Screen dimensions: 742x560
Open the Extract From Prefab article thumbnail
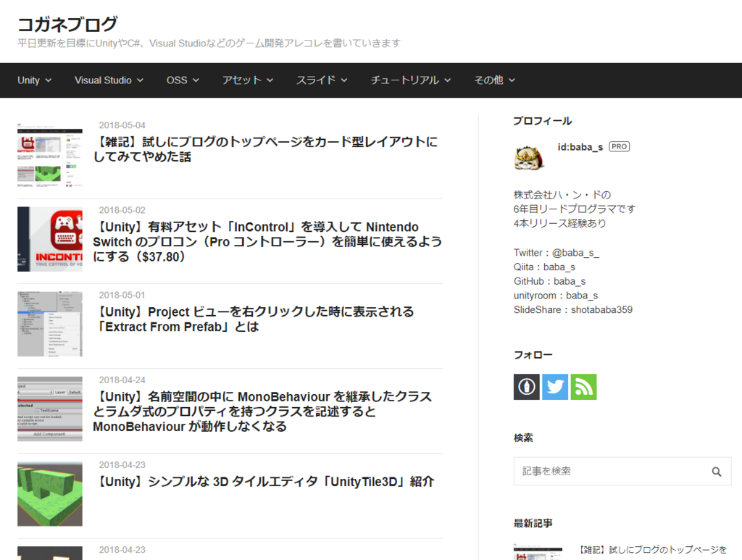click(x=50, y=324)
